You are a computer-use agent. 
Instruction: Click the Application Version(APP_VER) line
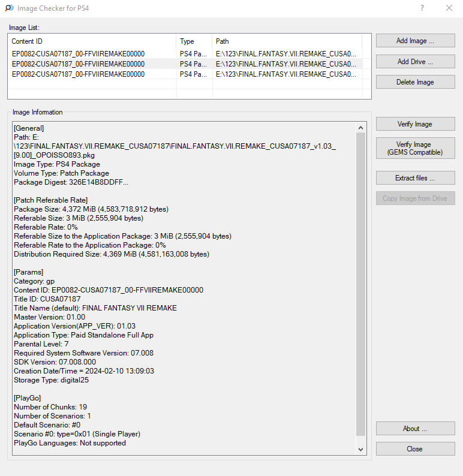[75, 326]
